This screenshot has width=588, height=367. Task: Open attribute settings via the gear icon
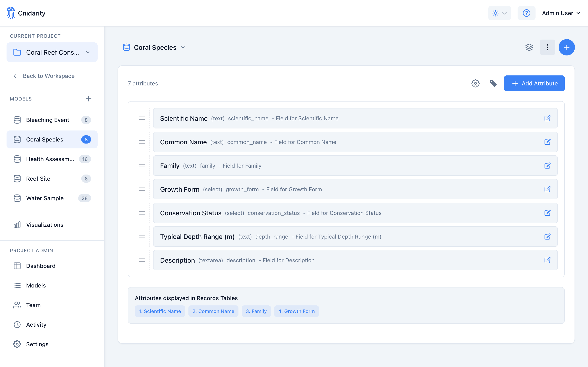(x=476, y=83)
